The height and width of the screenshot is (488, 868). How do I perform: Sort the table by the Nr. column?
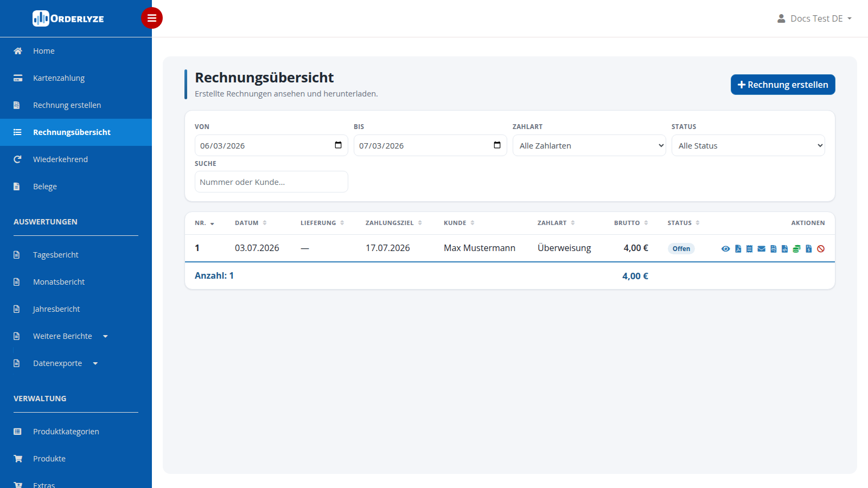[x=205, y=223]
